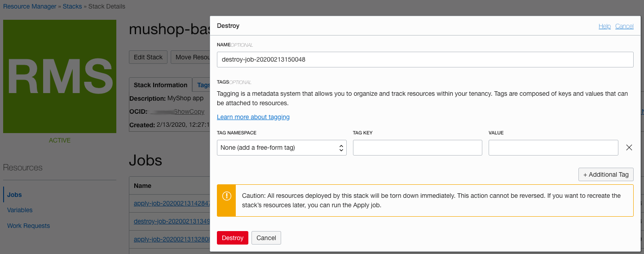
Task: Click the X icon to remove tag row
Action: [629, 147]
